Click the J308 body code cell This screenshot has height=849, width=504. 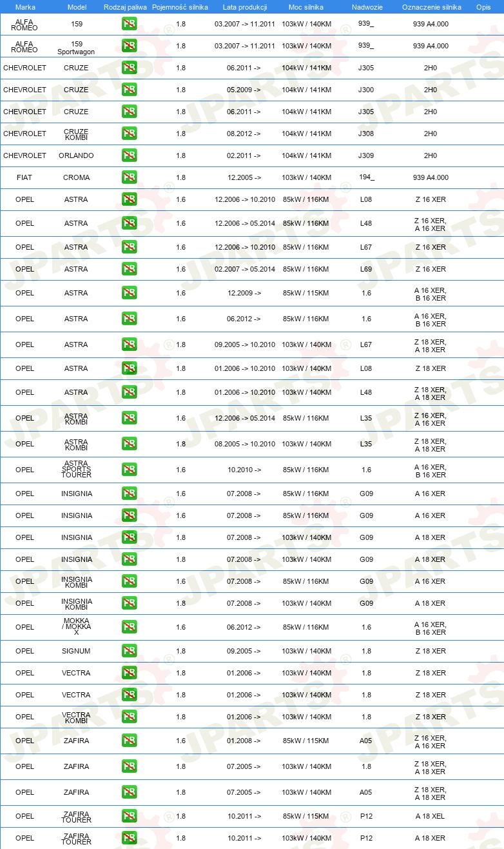pyautogui.click(x=366, y=134)
